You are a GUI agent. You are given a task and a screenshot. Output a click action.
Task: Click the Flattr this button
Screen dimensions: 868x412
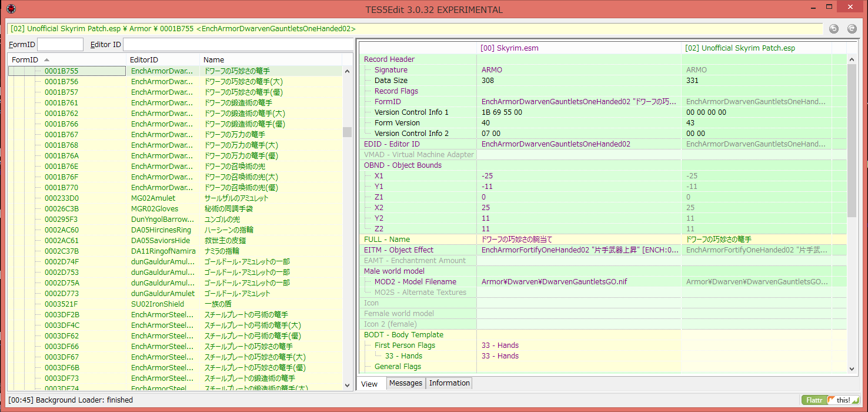830,400
